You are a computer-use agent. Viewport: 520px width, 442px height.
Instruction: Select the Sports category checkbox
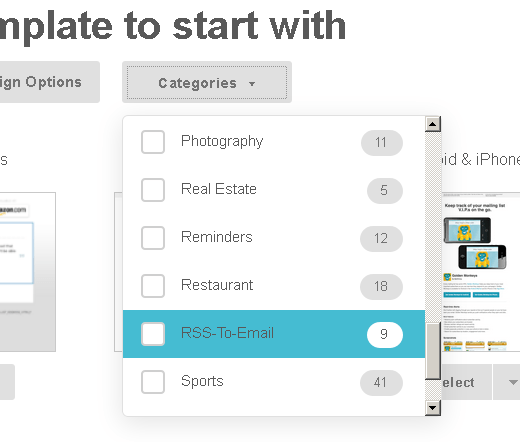pyautogui.click(x=153, y=382)
